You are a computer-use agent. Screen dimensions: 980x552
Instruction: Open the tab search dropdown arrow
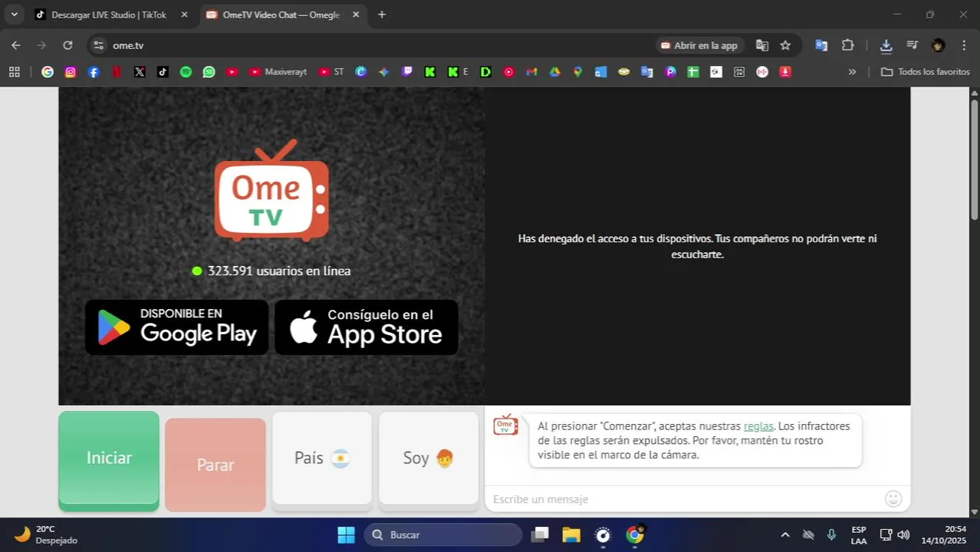pos(14,15)
